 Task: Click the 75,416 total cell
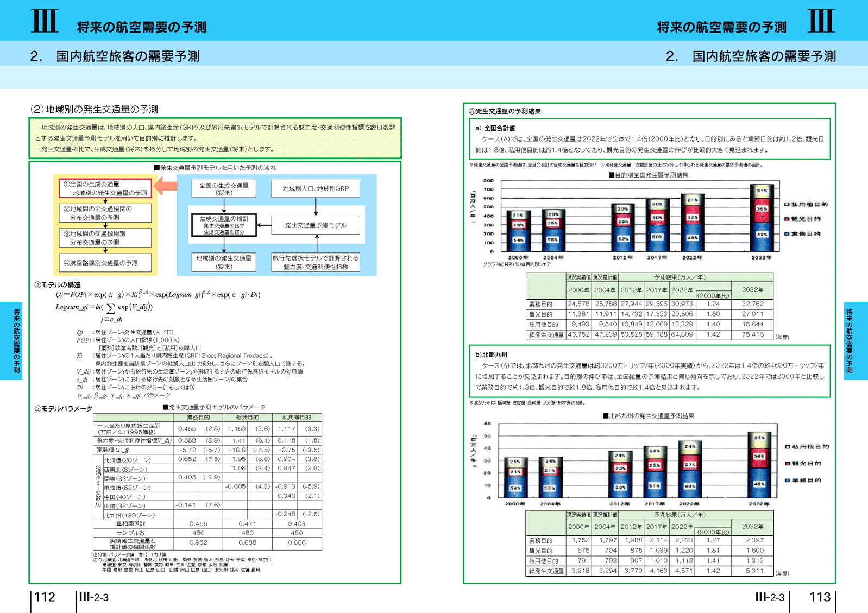click(752, 334)
